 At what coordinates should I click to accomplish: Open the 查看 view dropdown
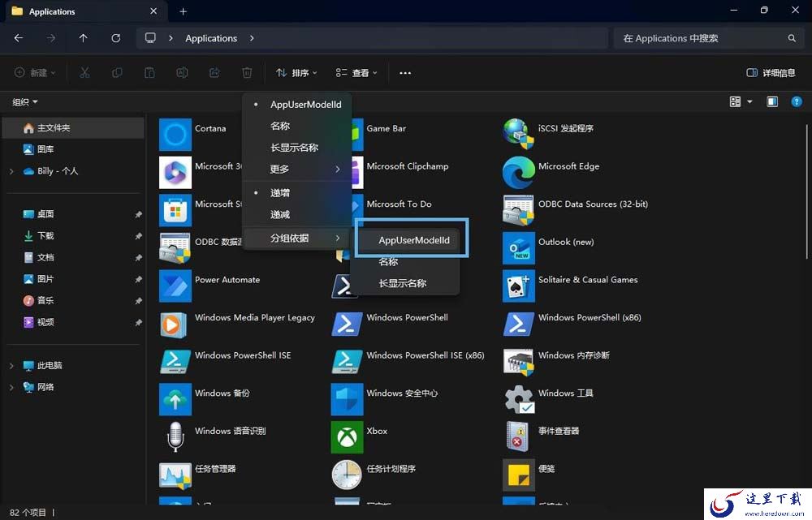click(357, 73)
